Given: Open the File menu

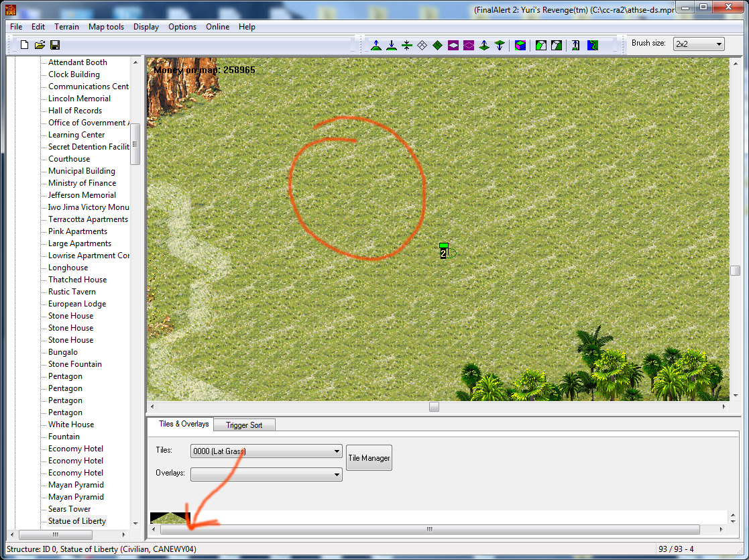Looking at the screenshot, I should pos(16,27).
